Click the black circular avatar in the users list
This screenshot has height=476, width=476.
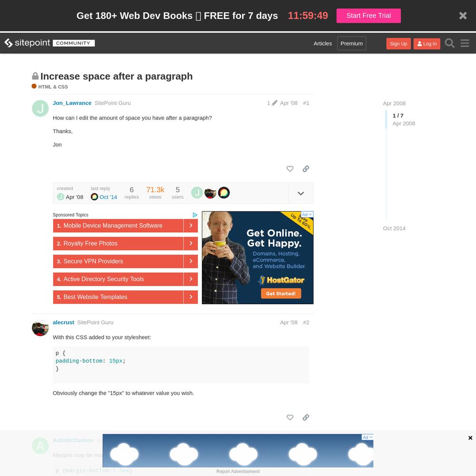224,192
